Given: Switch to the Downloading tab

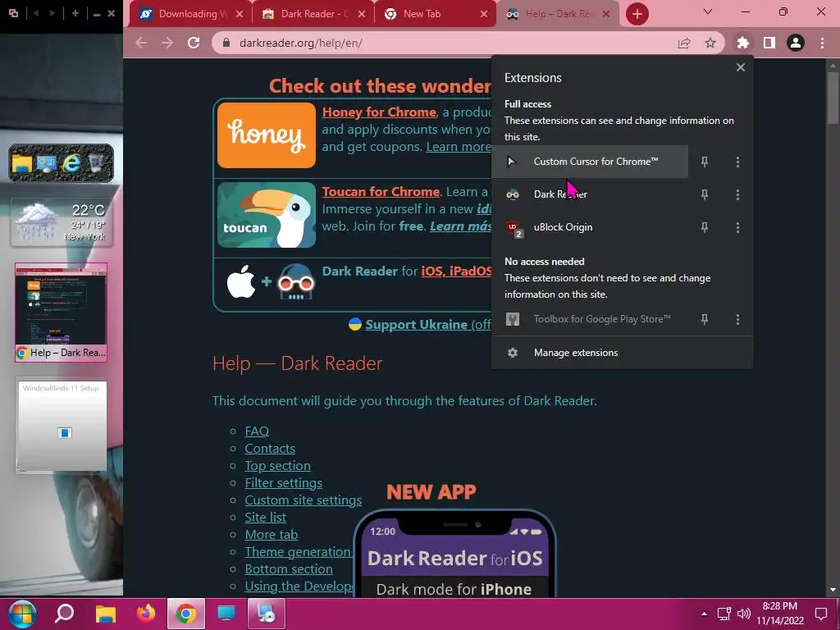Looking at the screenshot, I should pyautogui.click(x=189, y=14).
